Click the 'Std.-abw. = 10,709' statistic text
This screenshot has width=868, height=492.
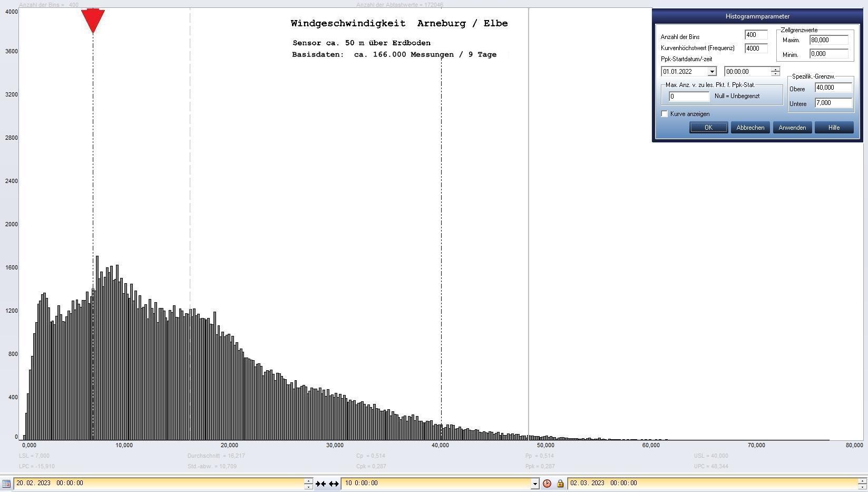coord(212,467)
